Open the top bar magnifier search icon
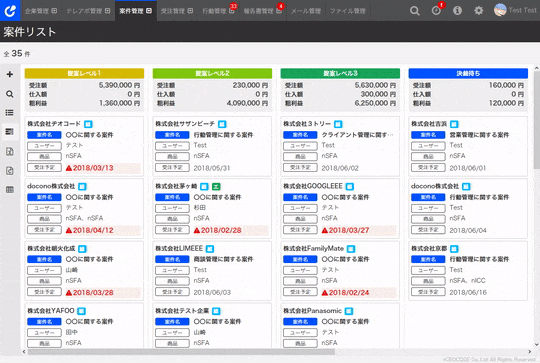Screen dimensions: 540x363 tap(415, 11)
